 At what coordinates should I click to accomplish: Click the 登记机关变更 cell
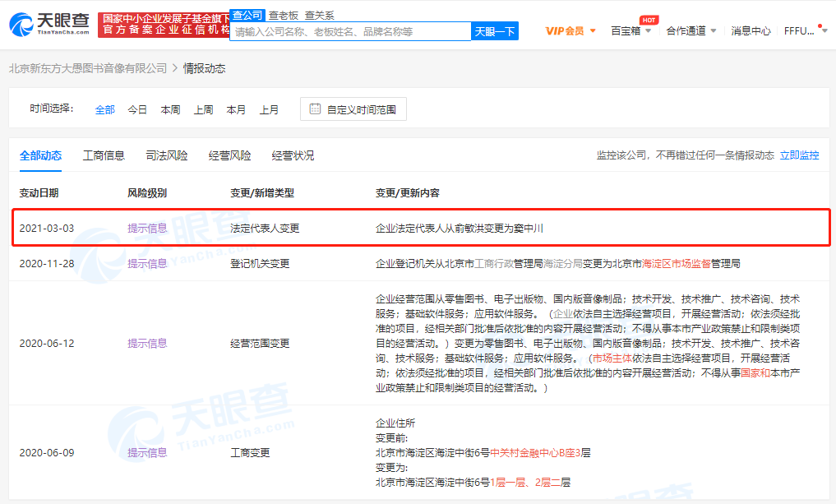pos(261,263)
